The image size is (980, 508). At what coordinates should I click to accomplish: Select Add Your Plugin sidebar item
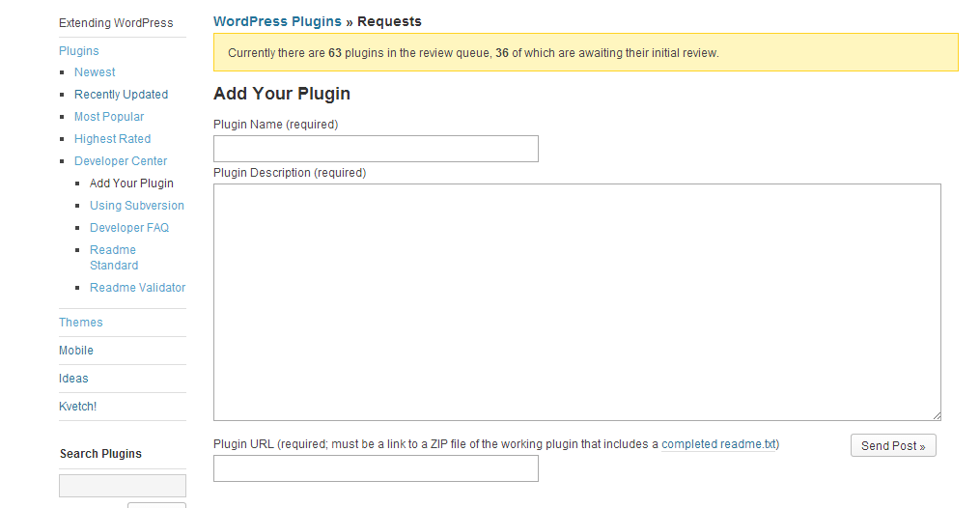click(x=131, y=183)
